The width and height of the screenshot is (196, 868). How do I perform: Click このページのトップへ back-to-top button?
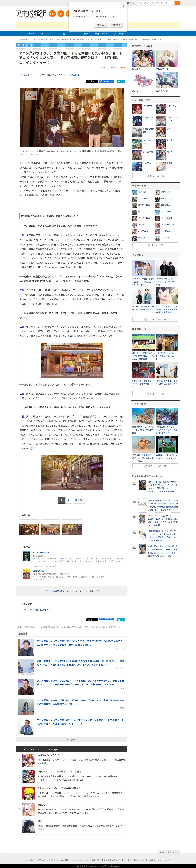[x=169, y=852]
